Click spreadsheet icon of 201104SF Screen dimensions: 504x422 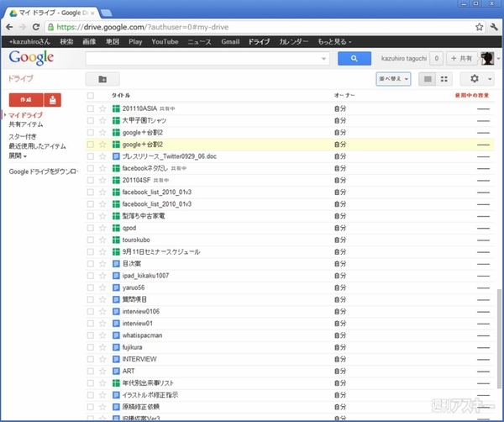116,180
